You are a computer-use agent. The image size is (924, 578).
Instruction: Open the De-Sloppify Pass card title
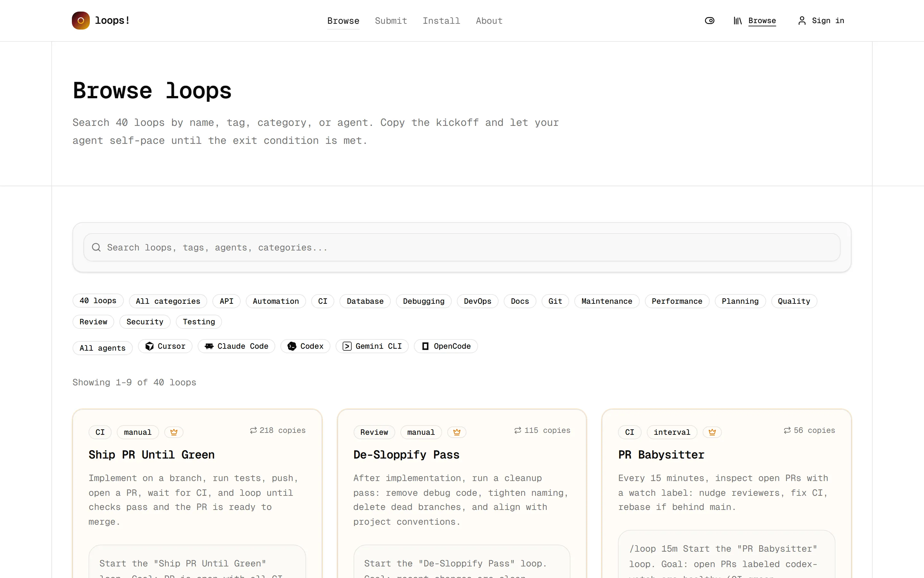point(406,455)
